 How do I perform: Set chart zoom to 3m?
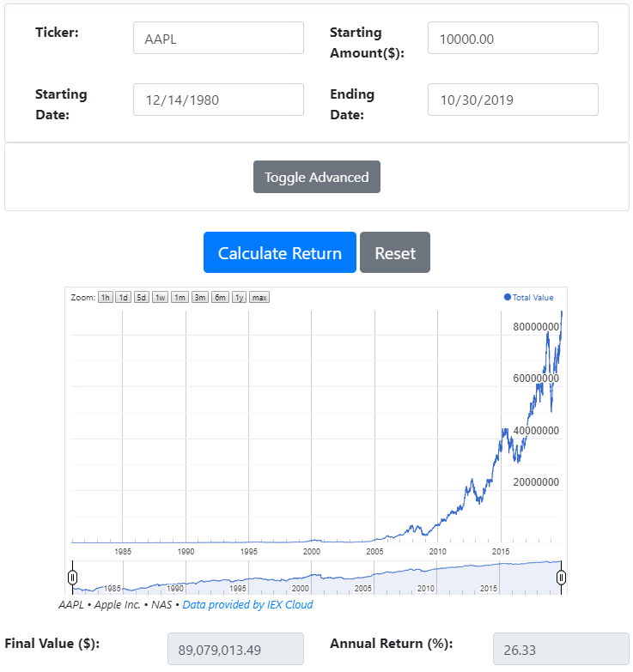pos(200,298)
